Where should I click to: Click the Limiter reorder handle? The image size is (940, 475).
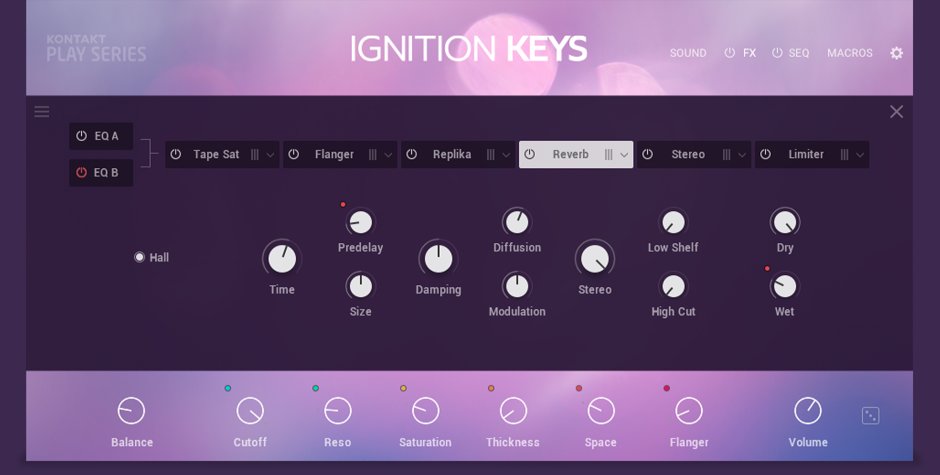[x=845, y=155]
